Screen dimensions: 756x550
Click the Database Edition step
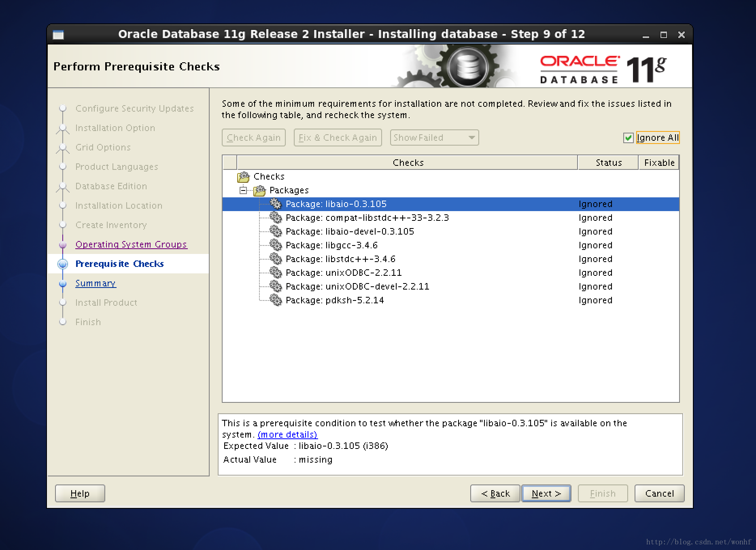pyautogui.click(x=111, y=186)
